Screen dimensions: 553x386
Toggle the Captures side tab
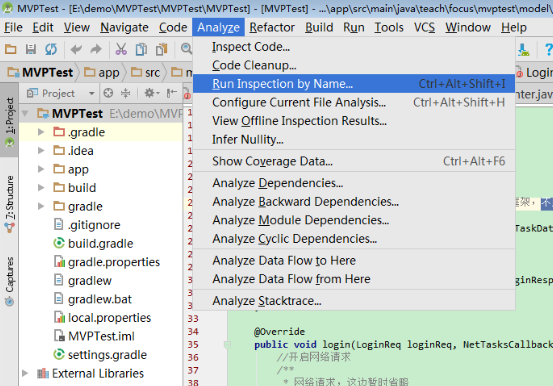tap(9, 281)
